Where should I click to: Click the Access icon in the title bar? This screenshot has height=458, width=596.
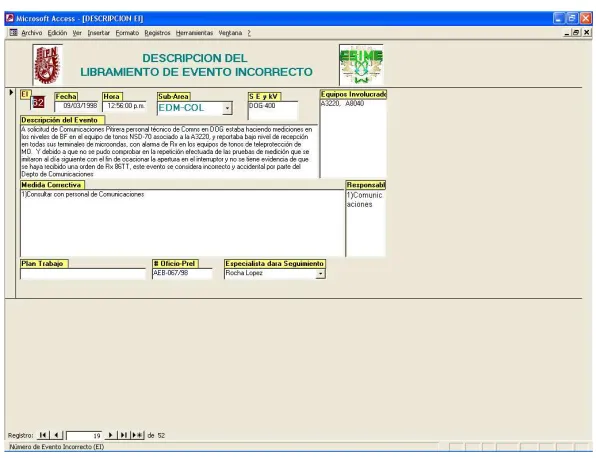click(10, 18)
